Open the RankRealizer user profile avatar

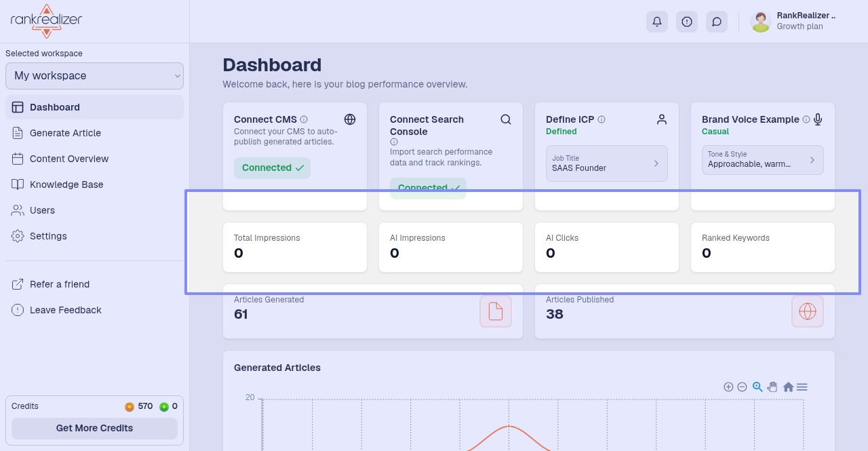761,22
